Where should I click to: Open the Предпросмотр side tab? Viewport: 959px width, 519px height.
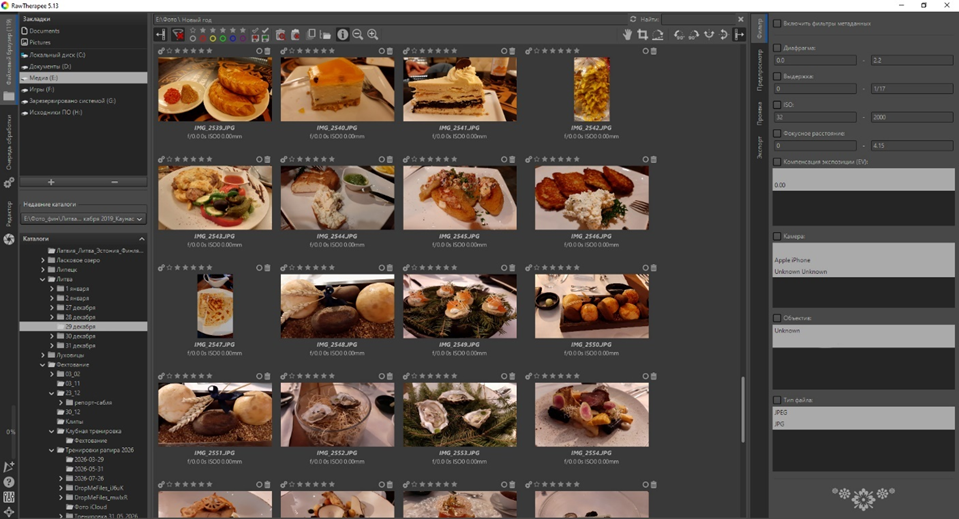point(760,70)
